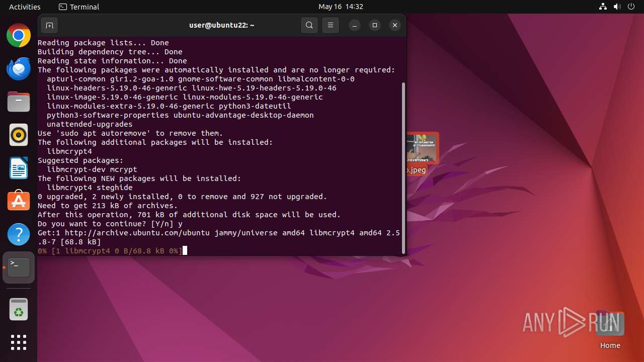Click the 'unattended-upgrades' package line

(90, 124)
